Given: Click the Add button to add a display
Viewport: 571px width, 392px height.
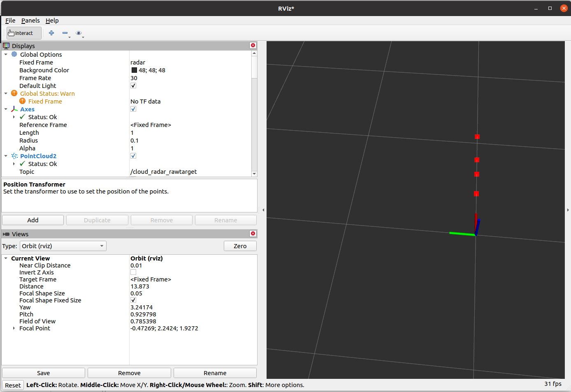Looking at the screenshot, I should pos(32,220).
